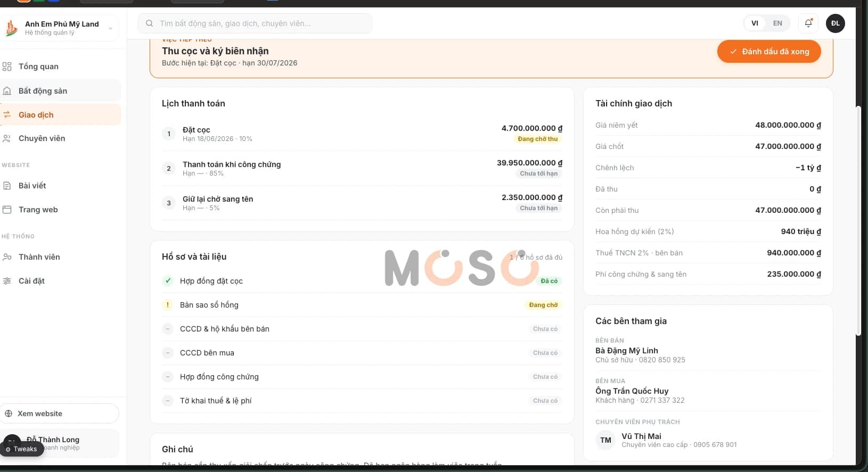Click the "Tài chính giao dịch" heading
Viewport: 868px width, 472px height.
[x=634, y=103]
